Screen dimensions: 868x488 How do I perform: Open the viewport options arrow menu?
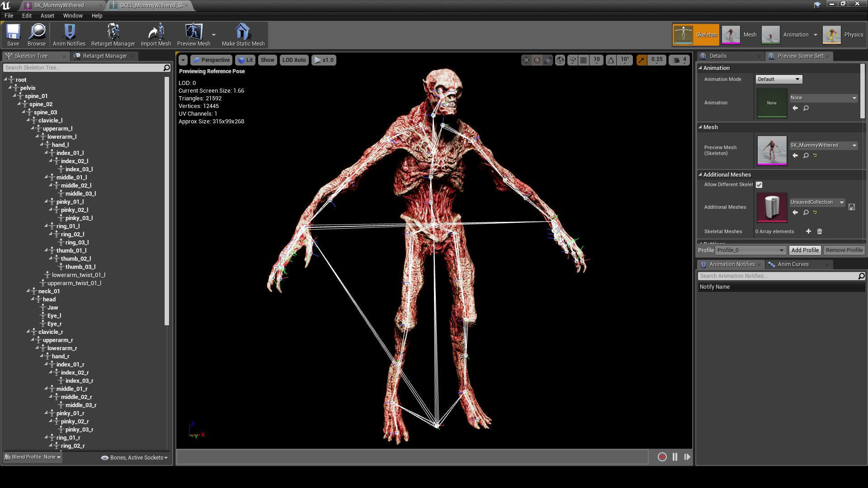[x=183, y=60]
